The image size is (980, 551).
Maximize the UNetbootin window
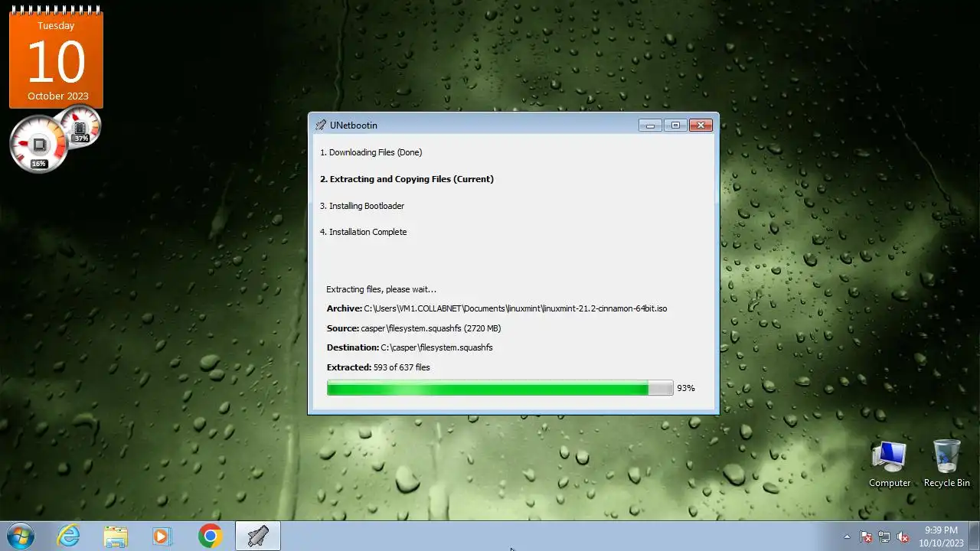pyautogui.click(x=675, y=125)
